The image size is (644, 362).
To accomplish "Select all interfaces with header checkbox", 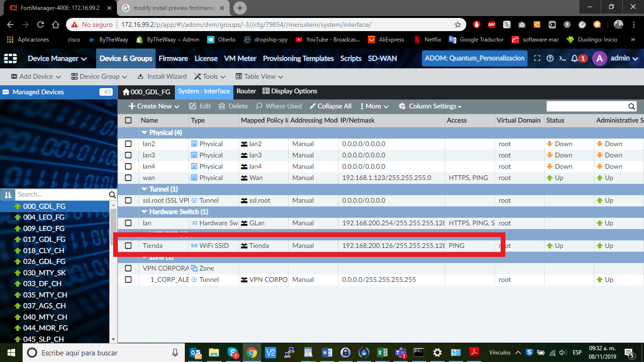I will 128,120.
